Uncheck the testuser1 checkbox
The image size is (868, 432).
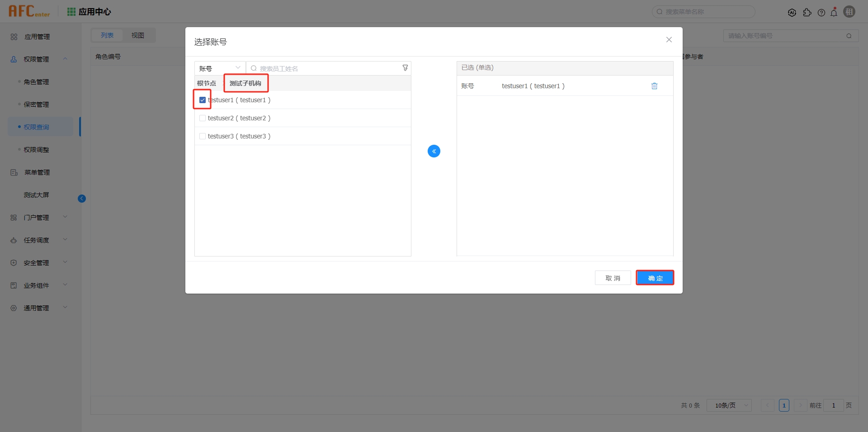[x=202, y=100]
